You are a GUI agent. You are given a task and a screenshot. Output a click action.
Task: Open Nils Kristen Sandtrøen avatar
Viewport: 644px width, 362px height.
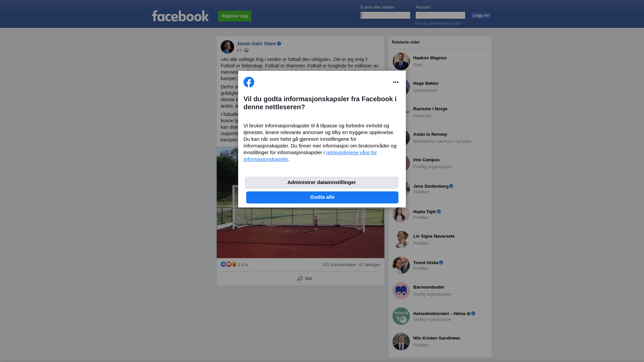coord(401,342)
